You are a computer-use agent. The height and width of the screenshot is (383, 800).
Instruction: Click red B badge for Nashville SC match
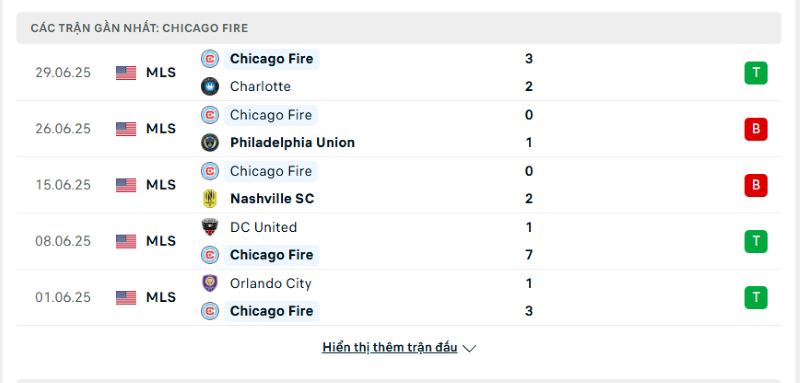click(756, 185)
